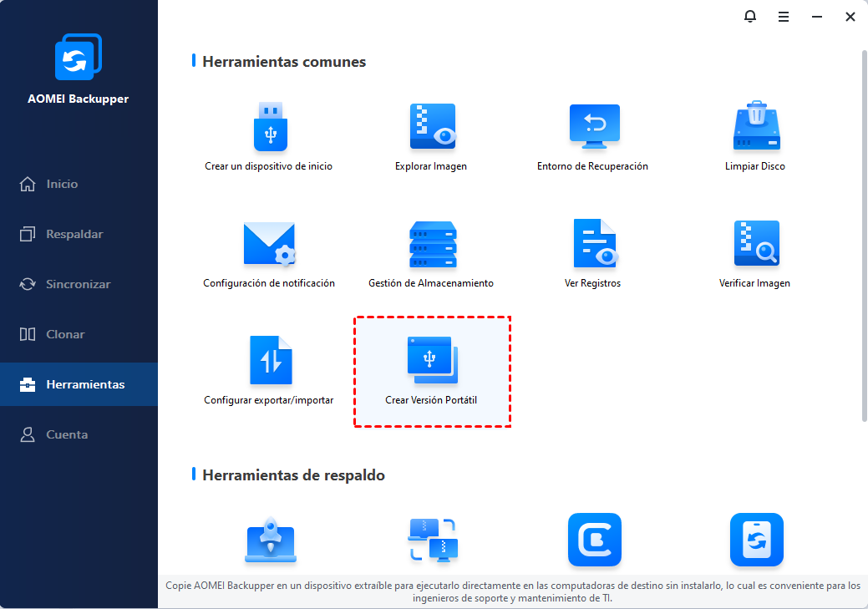The width and height of the screenshot is (868, 609).
Task: Open the Cuenta section
Action: click(x=79, y=434)
